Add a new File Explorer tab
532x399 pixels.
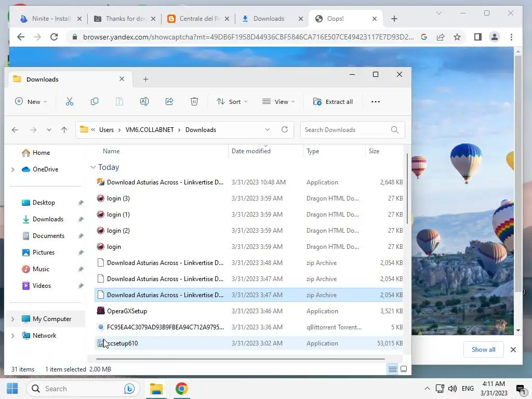(x=145, y=79)
